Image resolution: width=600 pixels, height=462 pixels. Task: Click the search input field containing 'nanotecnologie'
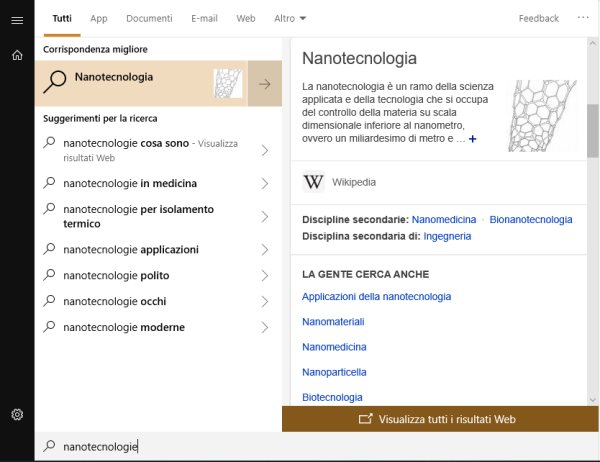click(x=317, y=446)
